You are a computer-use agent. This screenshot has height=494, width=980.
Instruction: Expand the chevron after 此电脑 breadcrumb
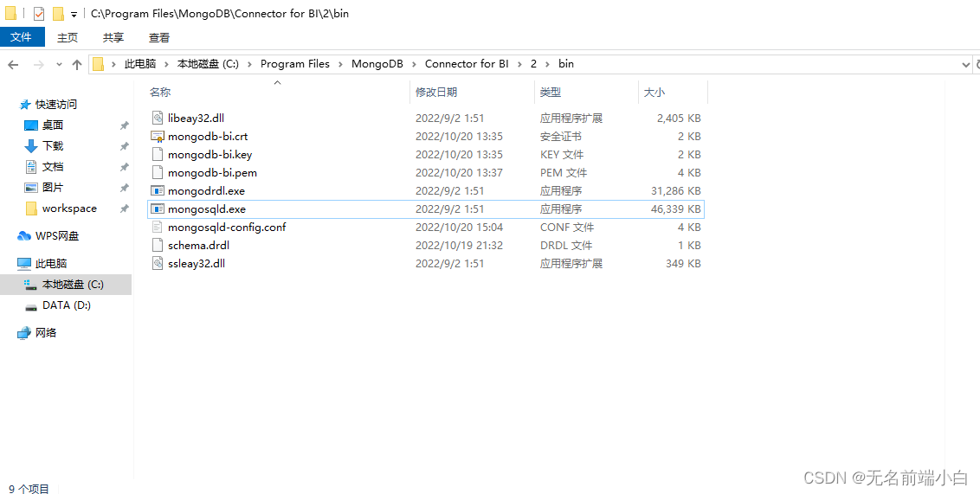click(167, 64)
